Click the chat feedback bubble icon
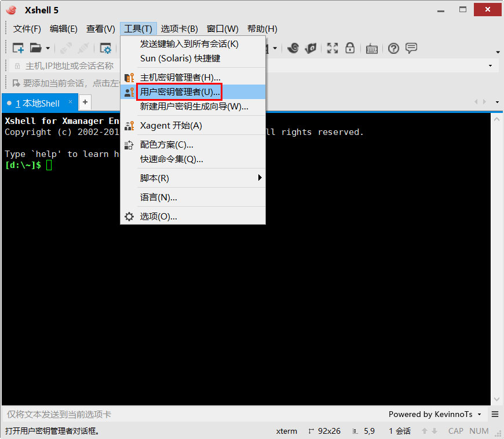504x439 pixels. (x=411, y=48)
